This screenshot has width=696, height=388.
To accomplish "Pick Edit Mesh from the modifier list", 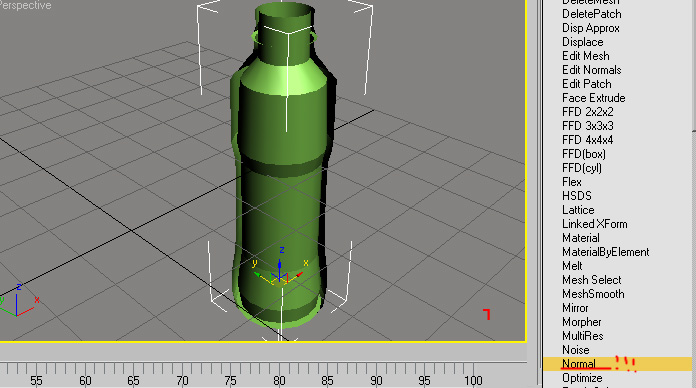I will 586,56.
